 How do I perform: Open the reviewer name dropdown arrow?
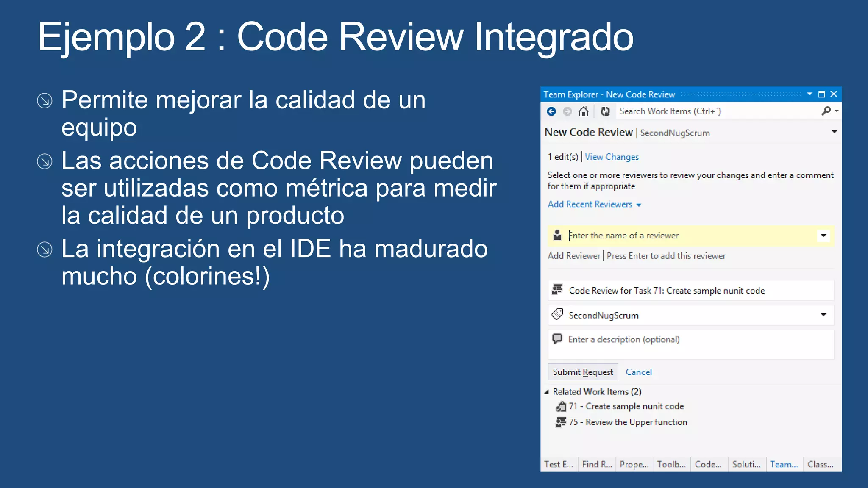pyautogui.click(x=823, y=236)
